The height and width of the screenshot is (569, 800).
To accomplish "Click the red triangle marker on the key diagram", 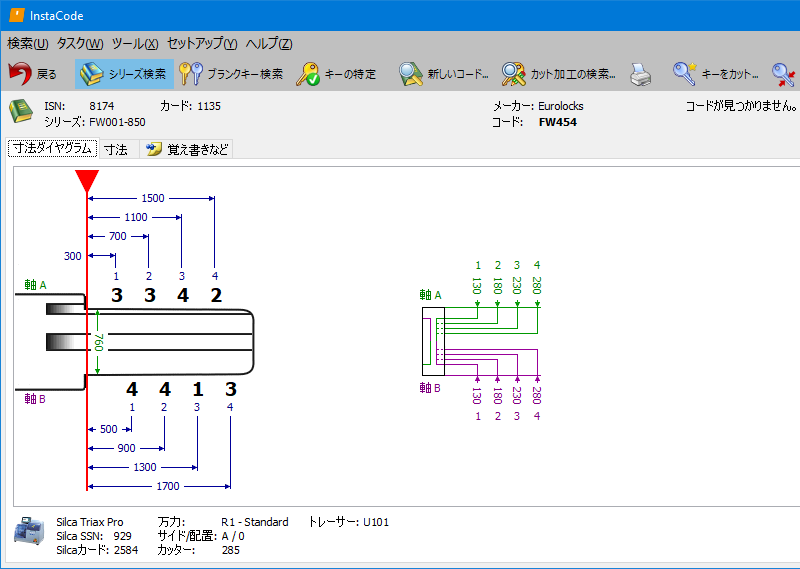I will tap(87, 180).
